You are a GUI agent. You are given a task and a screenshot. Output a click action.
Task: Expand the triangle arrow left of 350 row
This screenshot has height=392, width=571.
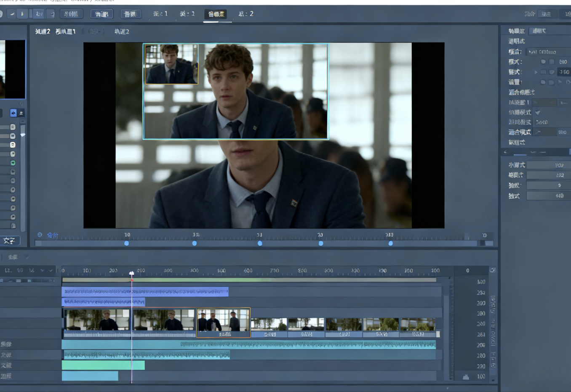coord(536,72)
